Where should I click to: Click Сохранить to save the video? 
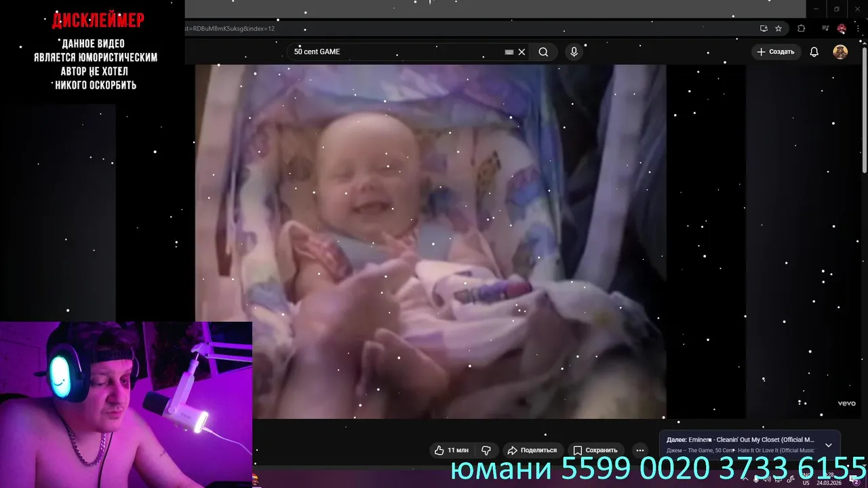[x=595, y=450]
